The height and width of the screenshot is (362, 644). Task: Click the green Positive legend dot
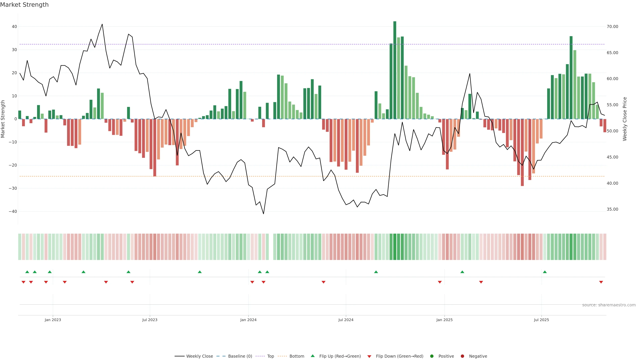pos(432,356)
